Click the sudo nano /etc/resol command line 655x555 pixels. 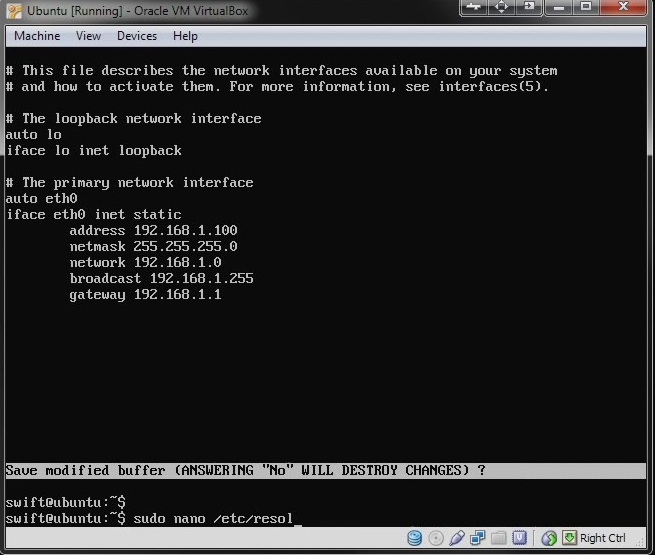pos(154,518)
